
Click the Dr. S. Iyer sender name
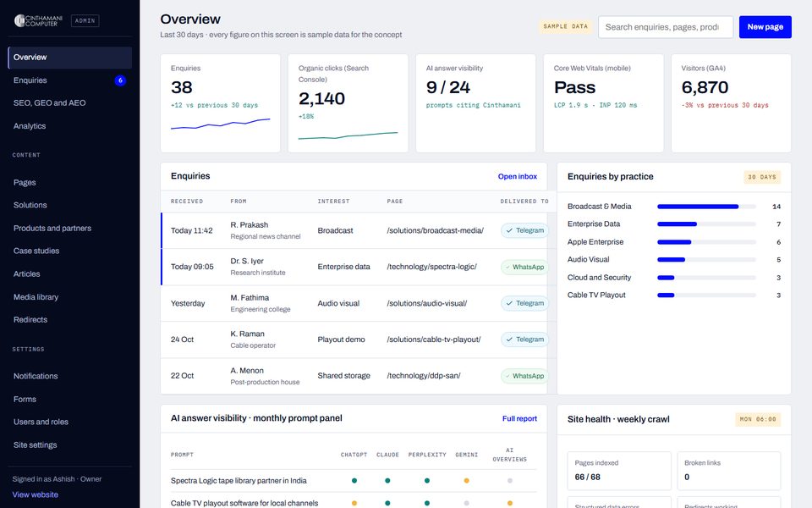pos(247,262)
